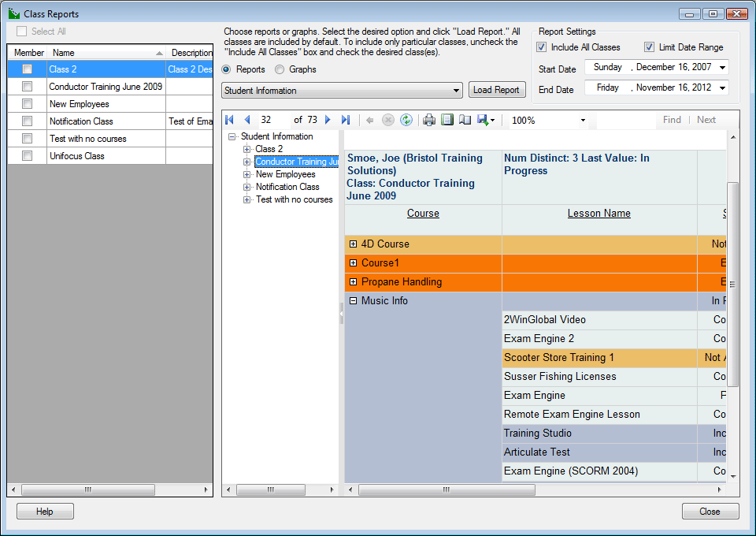This screenshot has width=756, height=536.
Task: Check Notification Class member box
Action: coord(27,121)
